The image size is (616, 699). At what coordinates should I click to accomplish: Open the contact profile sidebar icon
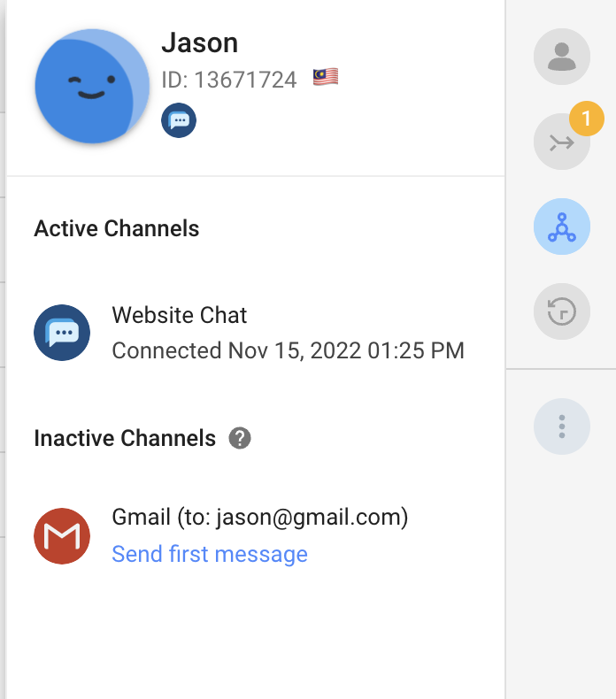click(562, 57)
